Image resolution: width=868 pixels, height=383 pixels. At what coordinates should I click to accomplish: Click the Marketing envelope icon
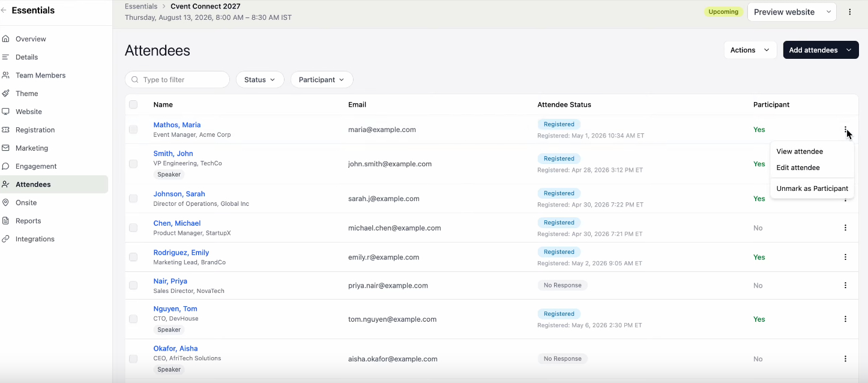[5, 148]
